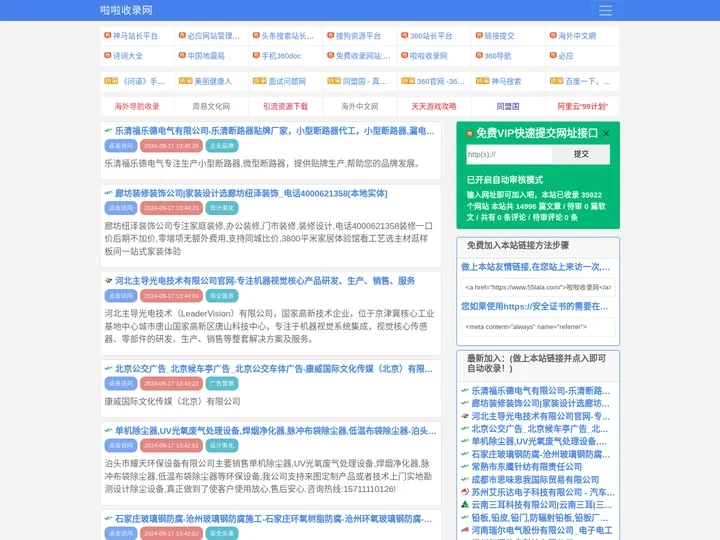720x540 pixels.
Task: Select the 海外导航收录 tab
Action: (137, 107)
